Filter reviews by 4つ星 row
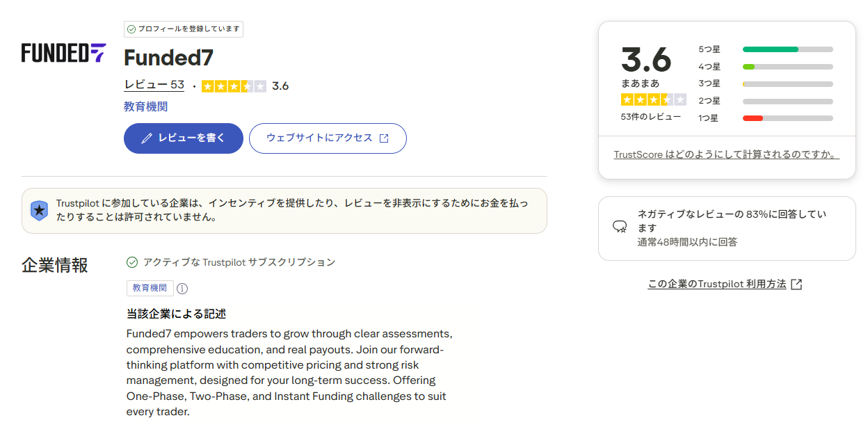The image size is (868, 441). point(765,67)
